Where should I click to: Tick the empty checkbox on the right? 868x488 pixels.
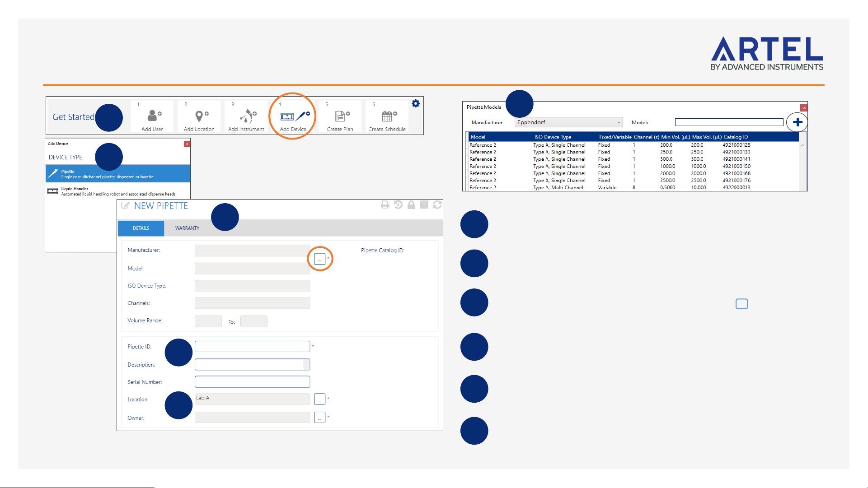click(x=741, y=304)
